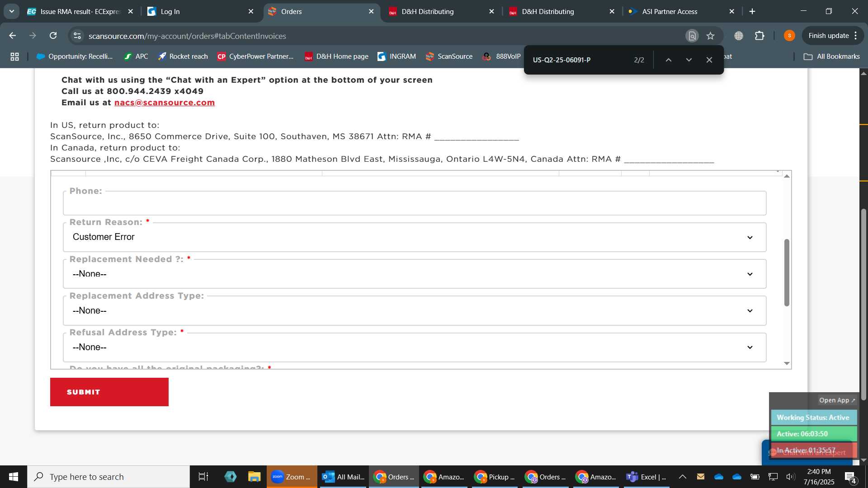Screen dimensions: 868x488
Task: Open Extensions puzzle icon
Action: point(759,36)
